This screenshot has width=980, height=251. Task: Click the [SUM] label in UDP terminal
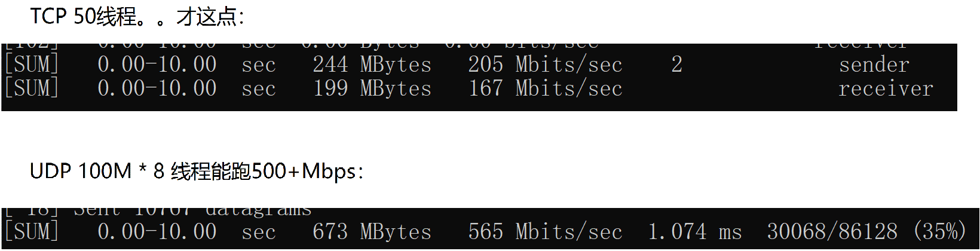[x=32, y=231]
